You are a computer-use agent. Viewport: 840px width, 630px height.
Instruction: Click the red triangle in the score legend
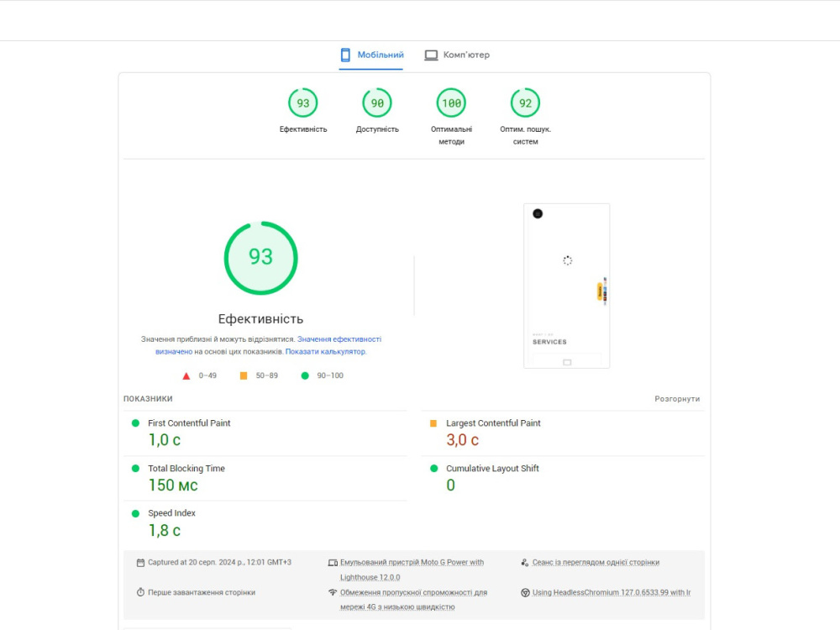(x=186, y=375)
